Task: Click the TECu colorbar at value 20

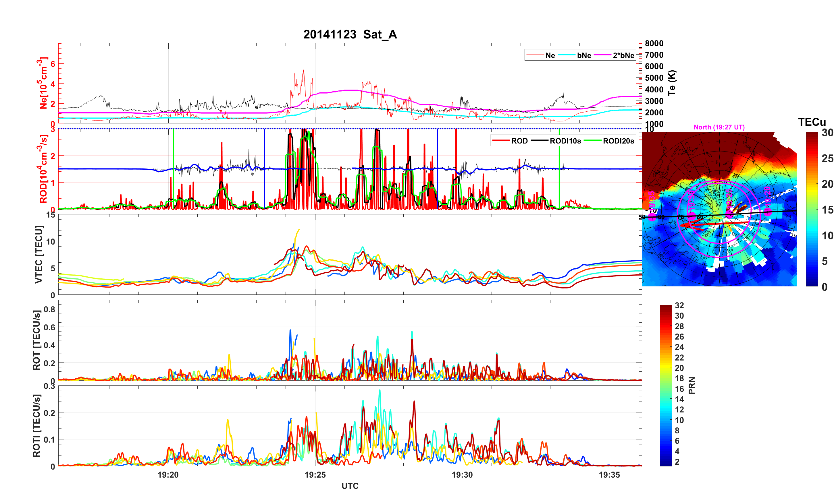Action: coord(812,184)
